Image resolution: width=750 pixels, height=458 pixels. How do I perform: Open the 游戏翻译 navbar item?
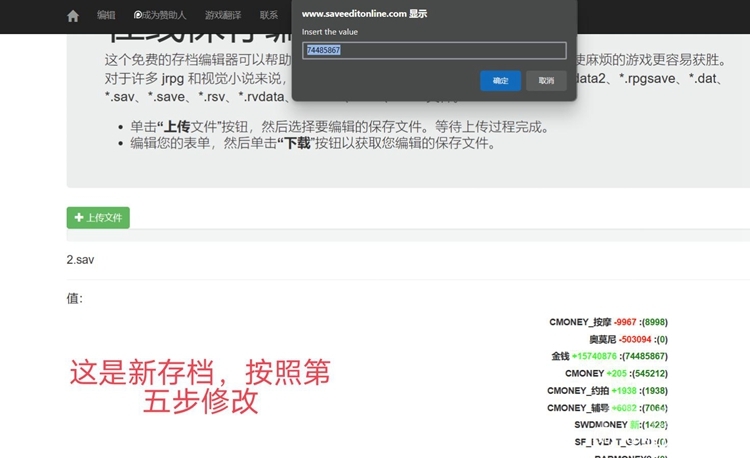tap(223, 16)
